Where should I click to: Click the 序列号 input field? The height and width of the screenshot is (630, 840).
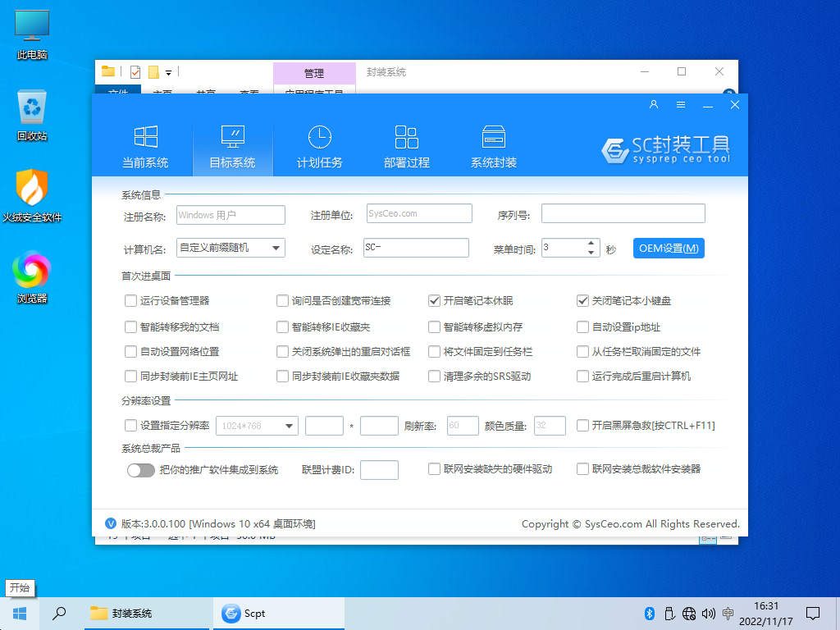point(623,213)
